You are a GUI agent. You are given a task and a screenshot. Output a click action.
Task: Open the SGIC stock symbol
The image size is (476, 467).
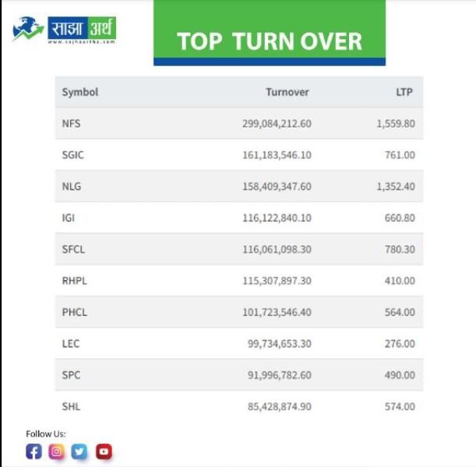73,155
